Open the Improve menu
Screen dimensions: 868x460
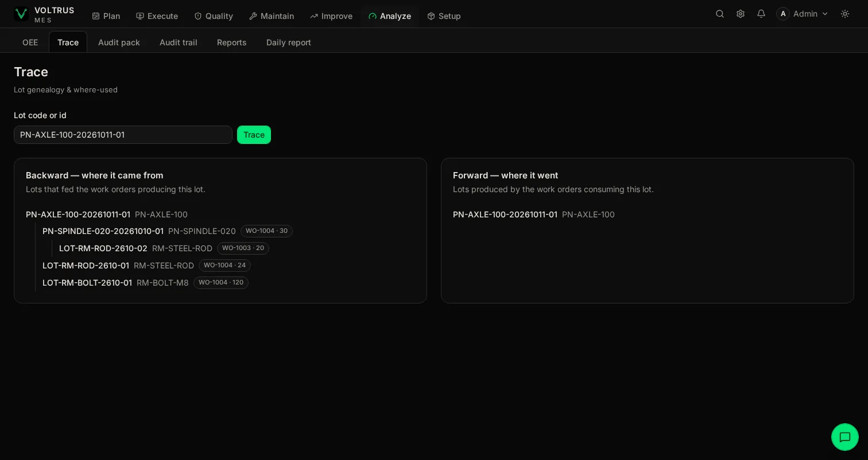coord(331,16)
